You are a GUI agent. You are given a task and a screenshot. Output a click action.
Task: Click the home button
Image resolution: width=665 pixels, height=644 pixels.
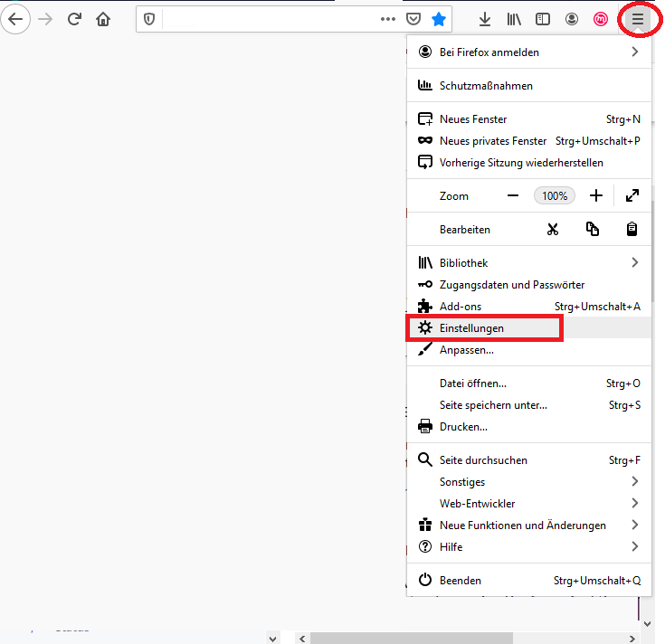coord(104,19)
